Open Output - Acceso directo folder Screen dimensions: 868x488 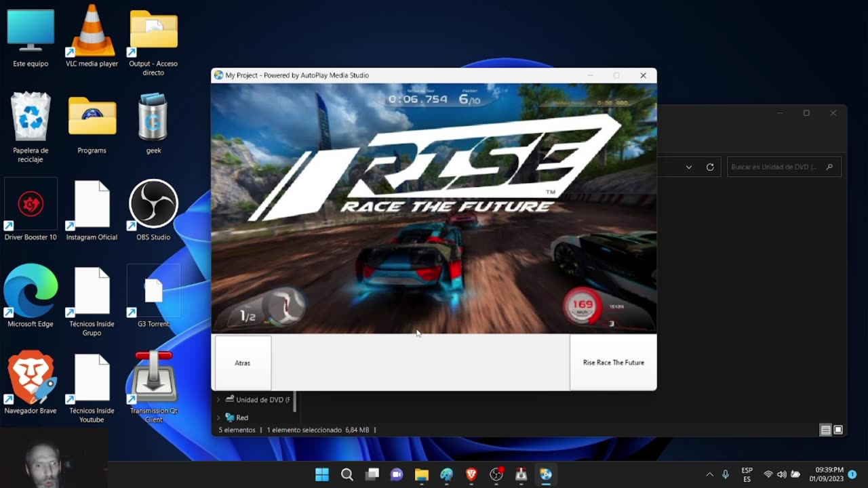(x=153, y=43)
